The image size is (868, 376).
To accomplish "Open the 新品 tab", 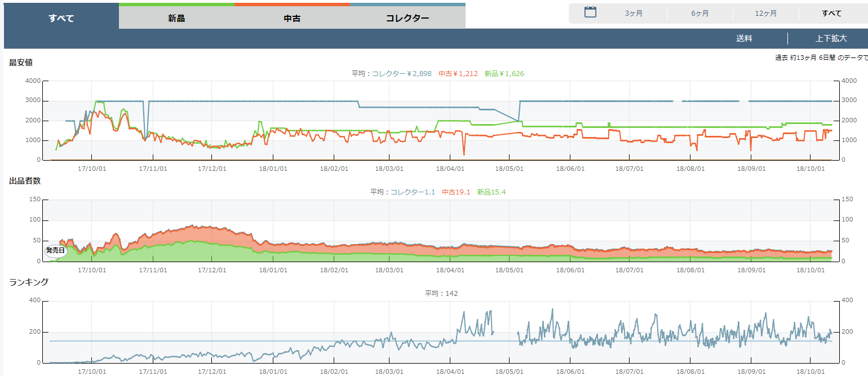I will 176,18.
